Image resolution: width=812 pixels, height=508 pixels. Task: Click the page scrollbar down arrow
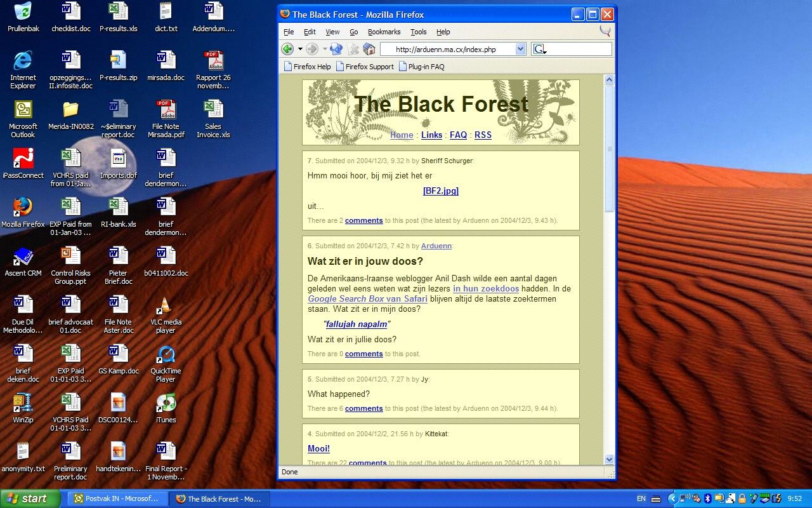(610, 459)
